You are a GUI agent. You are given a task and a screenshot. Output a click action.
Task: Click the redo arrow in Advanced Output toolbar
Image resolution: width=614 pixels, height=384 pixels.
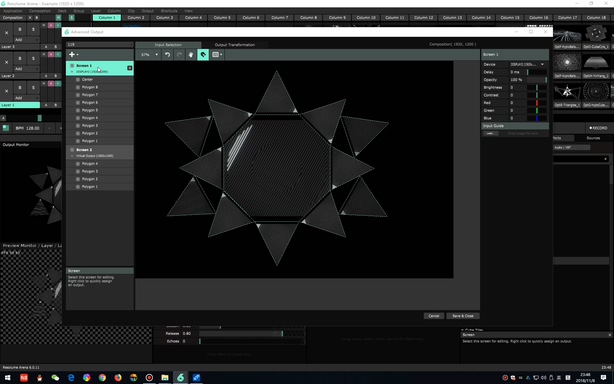pos(179,55)
